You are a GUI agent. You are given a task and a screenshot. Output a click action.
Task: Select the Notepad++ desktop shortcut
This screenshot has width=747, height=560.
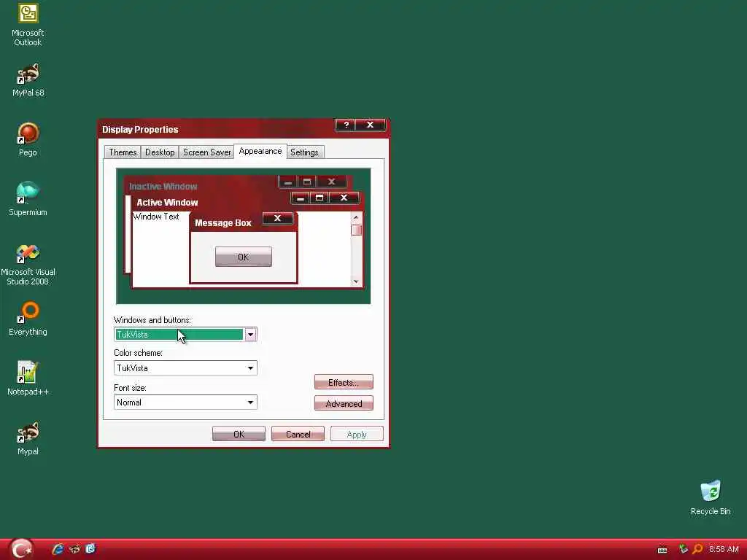[x=28, y=378]
